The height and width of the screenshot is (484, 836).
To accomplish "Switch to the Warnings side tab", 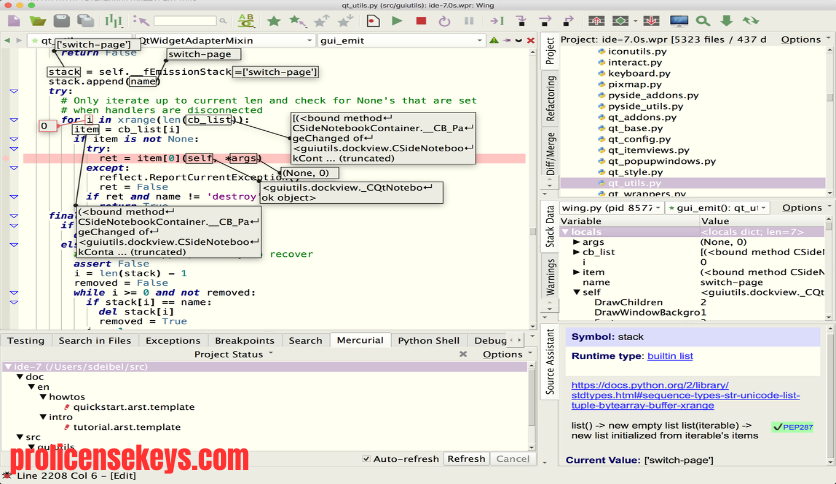I will (550, 277).
